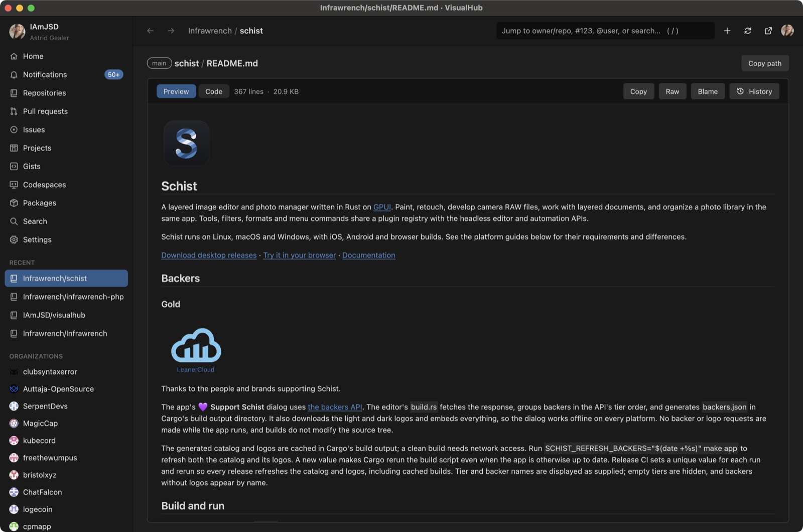The image size is (803, 532).
Task: Click the schist folder in file path
Action: point(187,63)
